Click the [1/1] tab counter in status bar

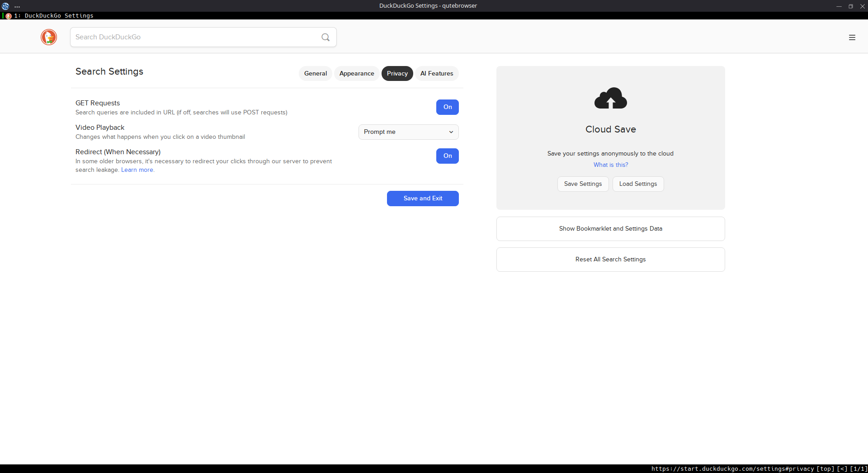click(858, 469)
